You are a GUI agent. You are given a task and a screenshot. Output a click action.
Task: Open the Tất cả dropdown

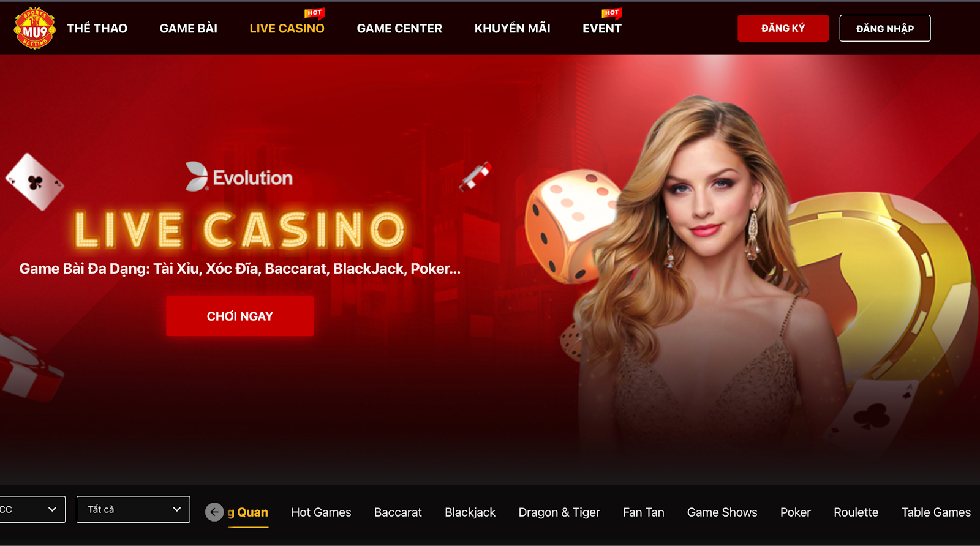click(134, 509)
